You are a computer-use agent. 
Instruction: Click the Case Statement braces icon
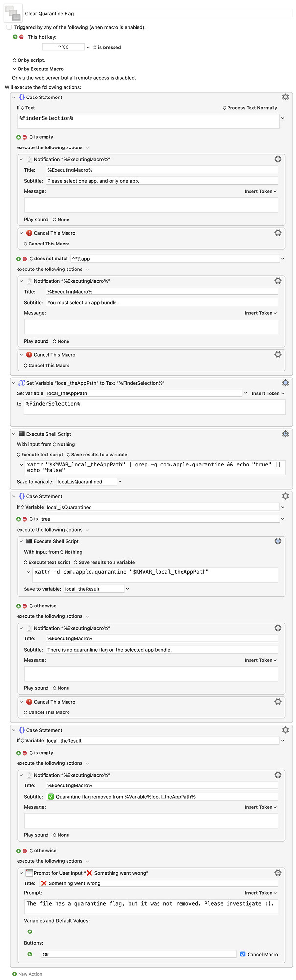point(21,97)
